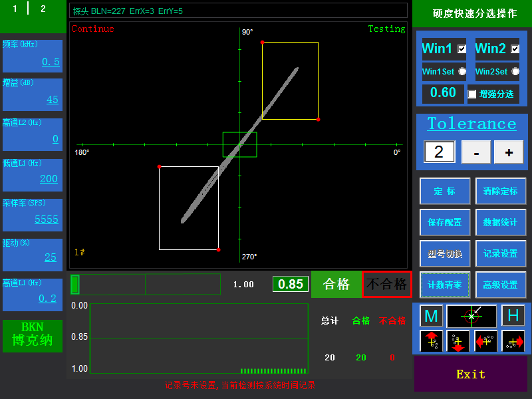This screenshot has width=532, height=399.
Task: Click the move up red arrow icon
Action: tap(432, 341)
